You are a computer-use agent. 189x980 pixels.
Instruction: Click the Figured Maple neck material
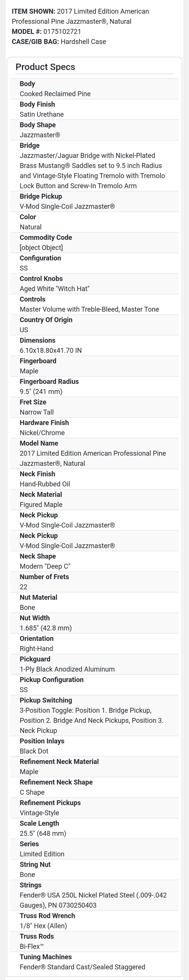pos(41,505)
